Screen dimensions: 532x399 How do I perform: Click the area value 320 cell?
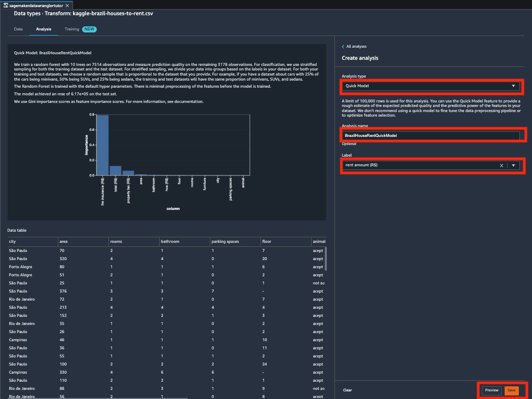[x=63, y=259]
